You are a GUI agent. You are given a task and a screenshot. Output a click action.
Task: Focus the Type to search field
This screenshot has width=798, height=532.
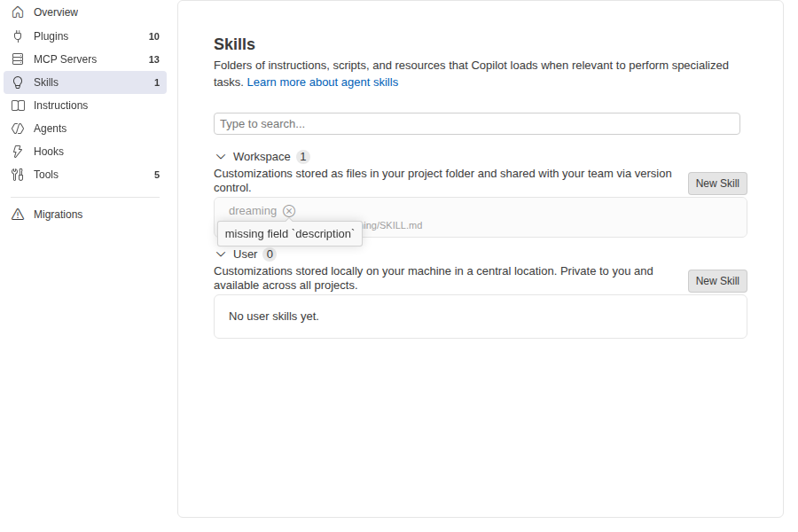(x=477, y=124)
